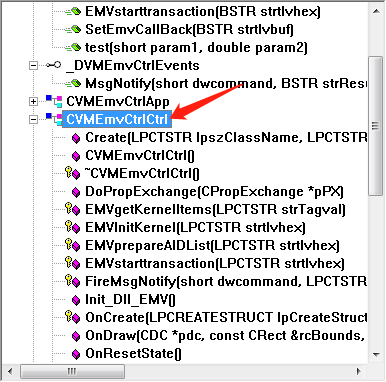Select OnCreate(LPCREATESTRUCT lpCreateStruct

(226, 318)
